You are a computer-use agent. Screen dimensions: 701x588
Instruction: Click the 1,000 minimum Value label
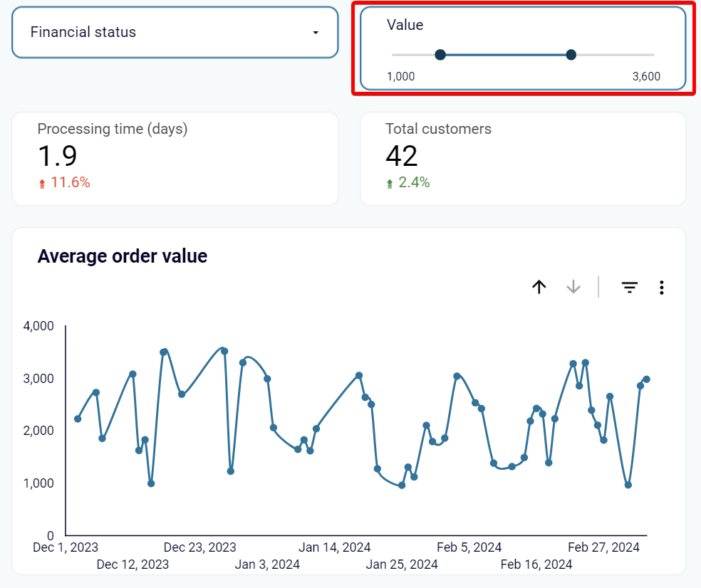(400, 76)
